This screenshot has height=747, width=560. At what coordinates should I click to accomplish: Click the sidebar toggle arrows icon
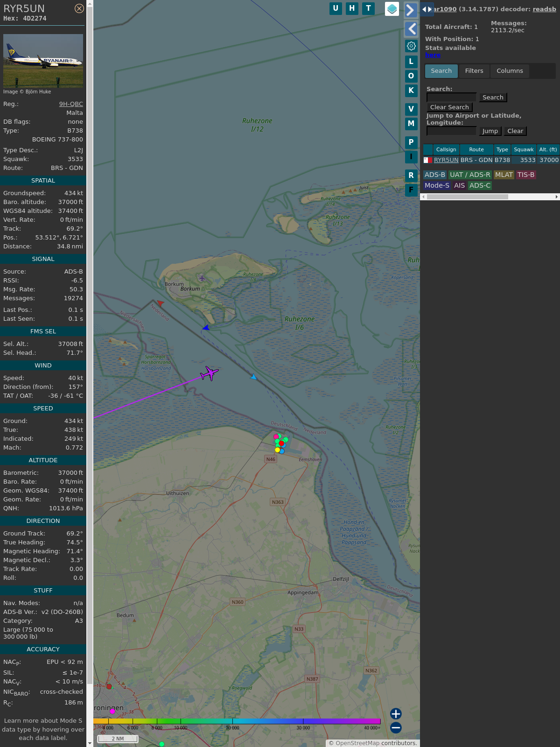(x=427, y=9)
